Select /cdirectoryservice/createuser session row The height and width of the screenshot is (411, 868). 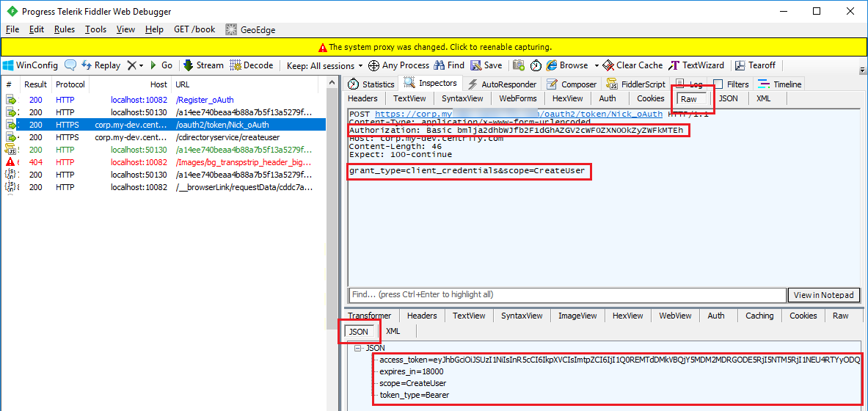tap(162, 137)
